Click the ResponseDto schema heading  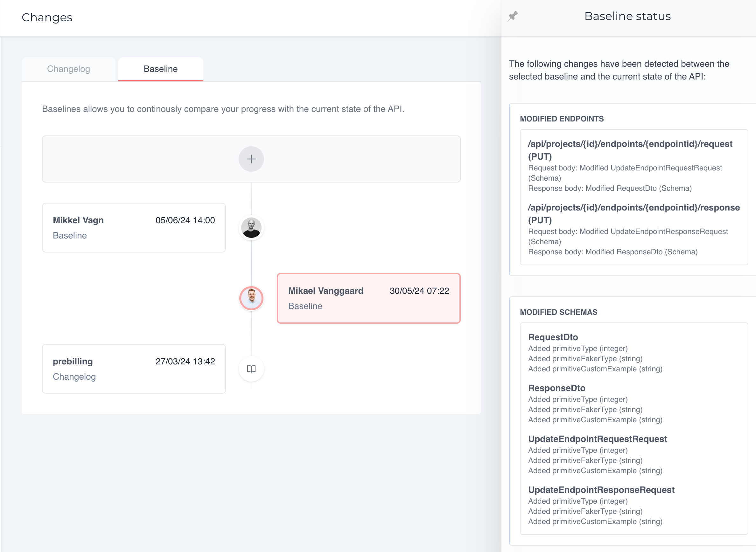[557, 388]
